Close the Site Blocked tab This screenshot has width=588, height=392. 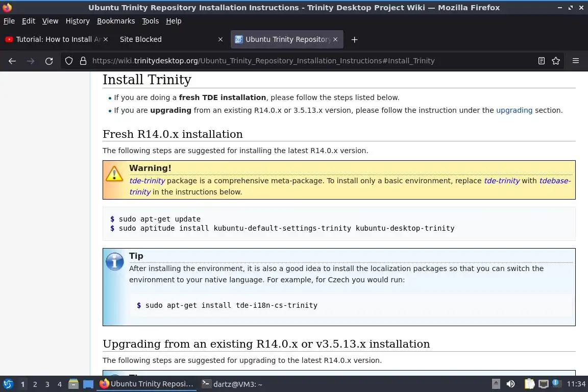(220, 39)
